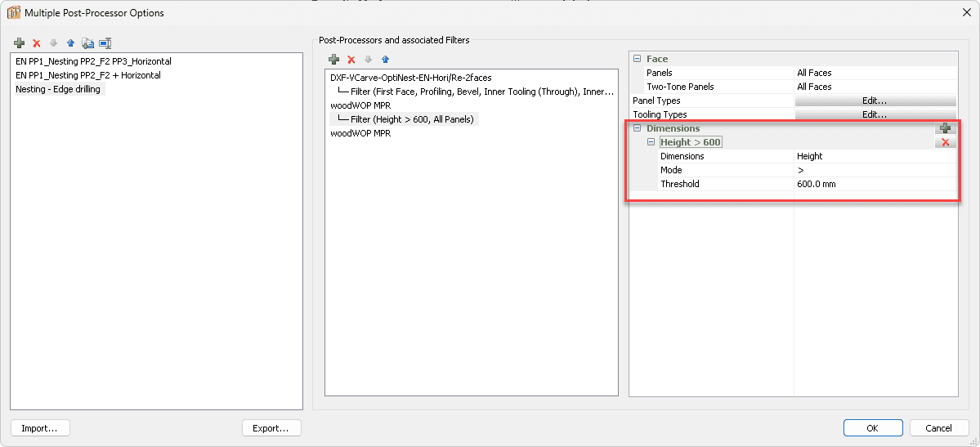Viewport: 980px width, 447px height.
Task: Move the selected post-processor up with the blue arrow
Action: 385,60
